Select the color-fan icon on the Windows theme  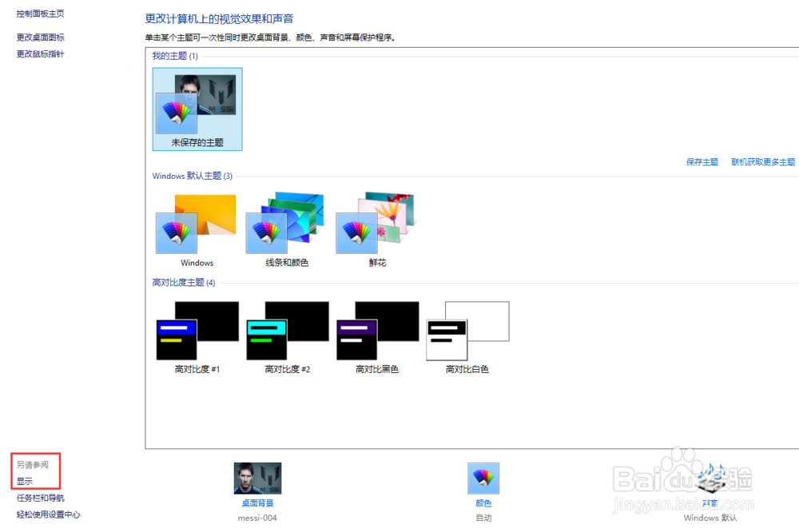(x=177, y=234)
